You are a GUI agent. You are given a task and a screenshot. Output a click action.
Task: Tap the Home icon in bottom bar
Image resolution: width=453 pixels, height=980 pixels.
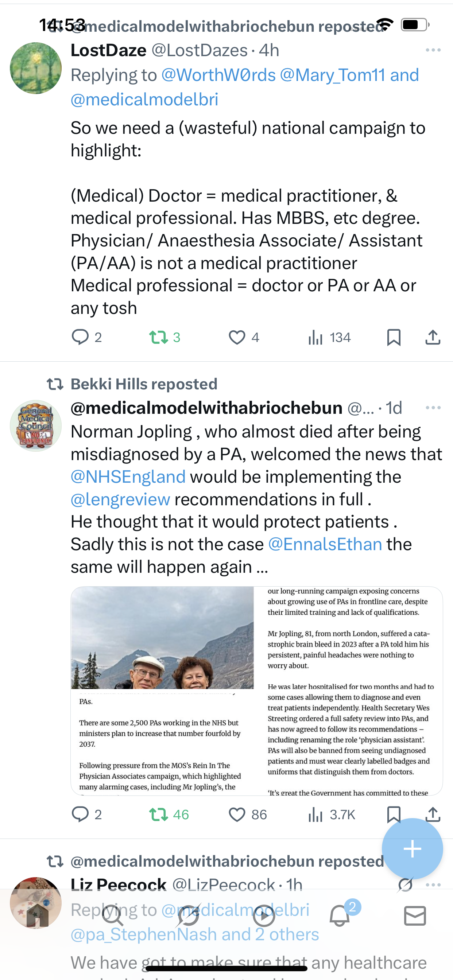coord(37,916)
